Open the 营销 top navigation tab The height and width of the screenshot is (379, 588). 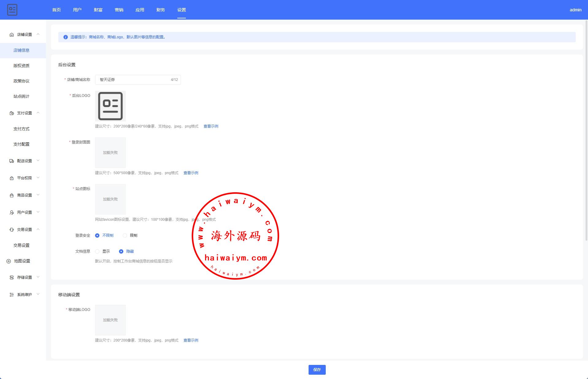pyautogui.click(x=119, y=10)
